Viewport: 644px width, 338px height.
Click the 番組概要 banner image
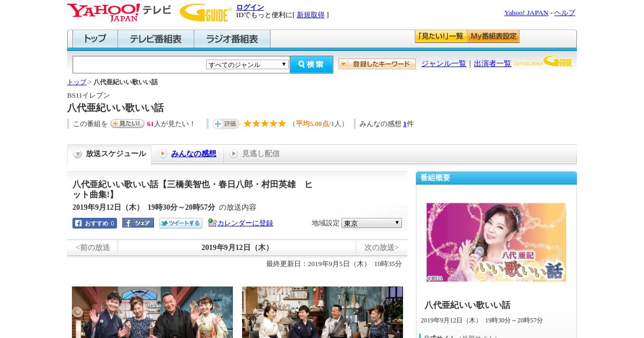[496, 242]
